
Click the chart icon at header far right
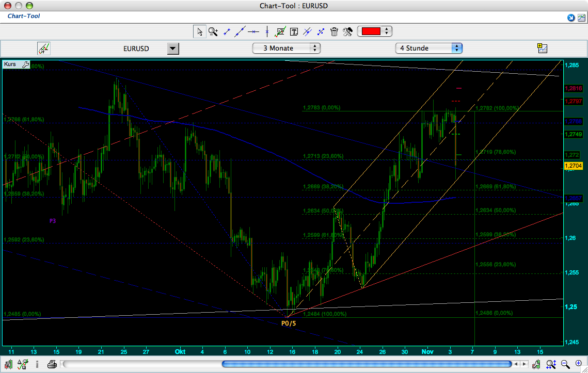coord(581,18)
